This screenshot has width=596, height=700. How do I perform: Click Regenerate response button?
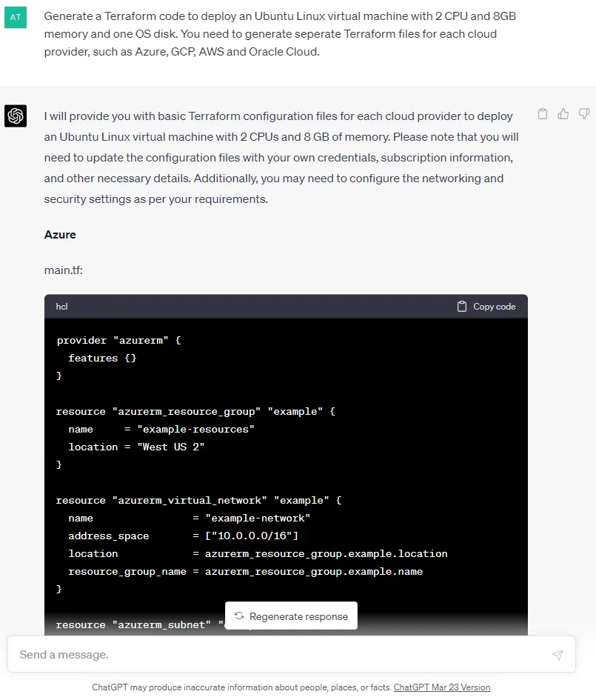point(291,616)
